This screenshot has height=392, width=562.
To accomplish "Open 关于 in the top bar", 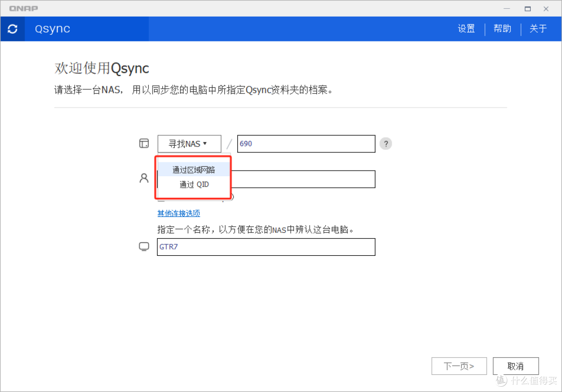I will (538, 29).
